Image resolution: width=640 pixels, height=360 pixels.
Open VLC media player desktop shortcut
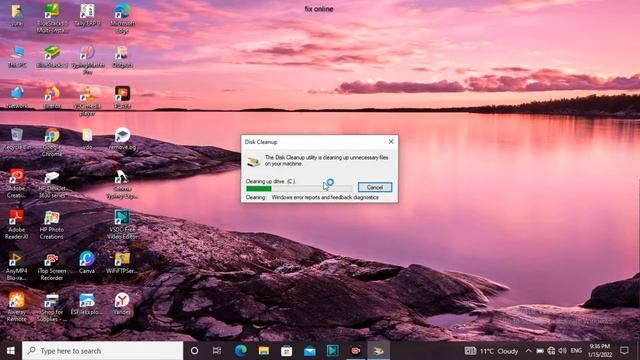click(87, 101)
